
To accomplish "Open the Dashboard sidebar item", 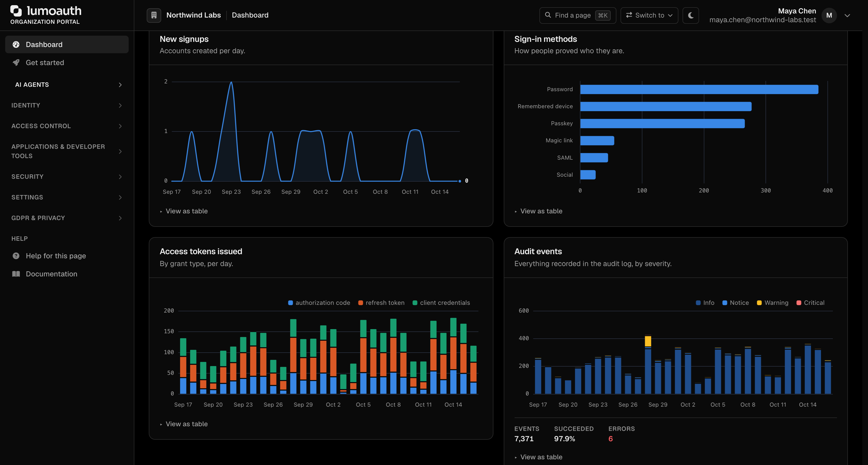I will [x=67, y=44].
